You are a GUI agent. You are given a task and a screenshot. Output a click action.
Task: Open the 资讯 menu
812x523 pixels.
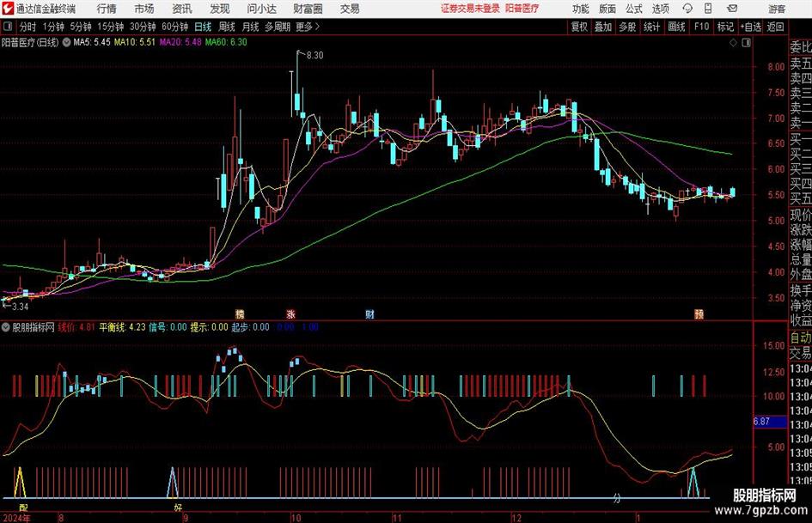click(x=182, y=9)
